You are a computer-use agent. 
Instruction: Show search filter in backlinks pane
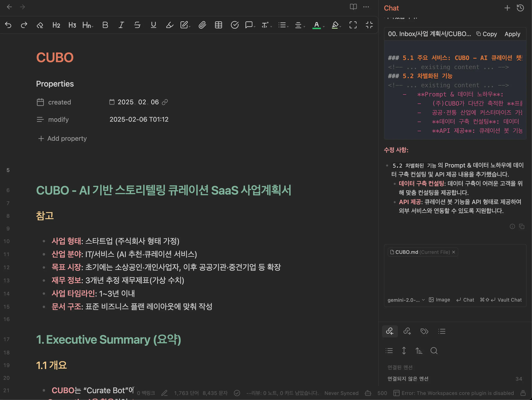tap(434, 351)
